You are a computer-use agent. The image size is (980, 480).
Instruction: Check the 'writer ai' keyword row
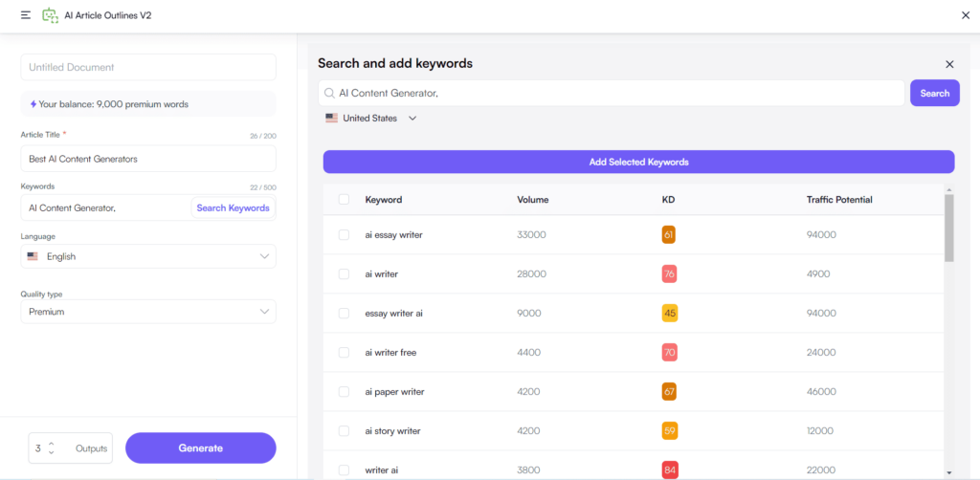344,470
